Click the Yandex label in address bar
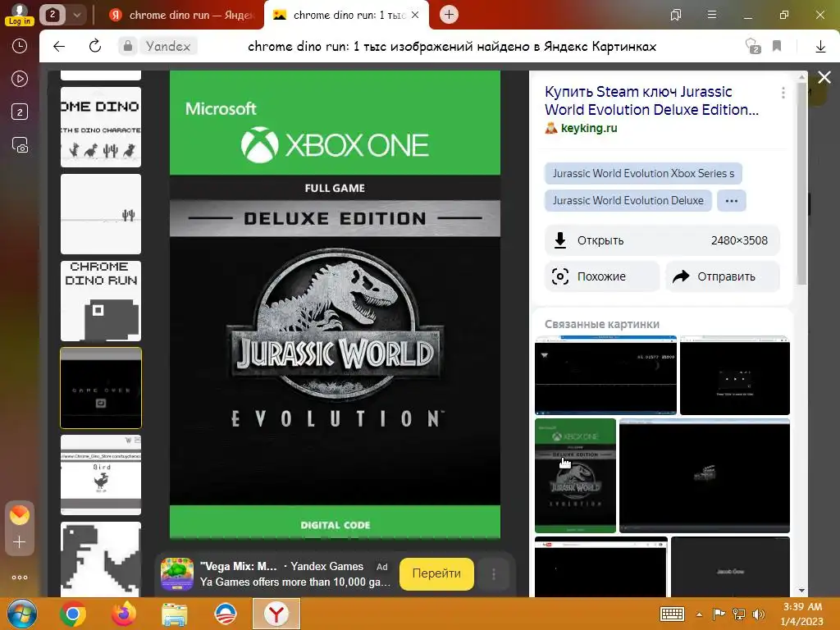 (168, 47)
